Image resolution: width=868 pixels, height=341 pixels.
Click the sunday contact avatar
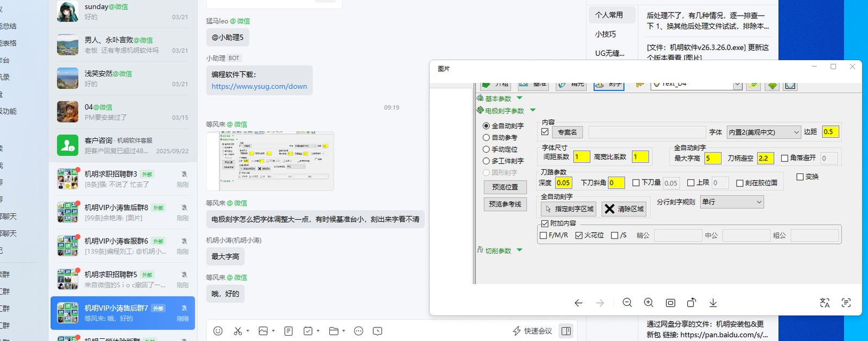[68, 11]
